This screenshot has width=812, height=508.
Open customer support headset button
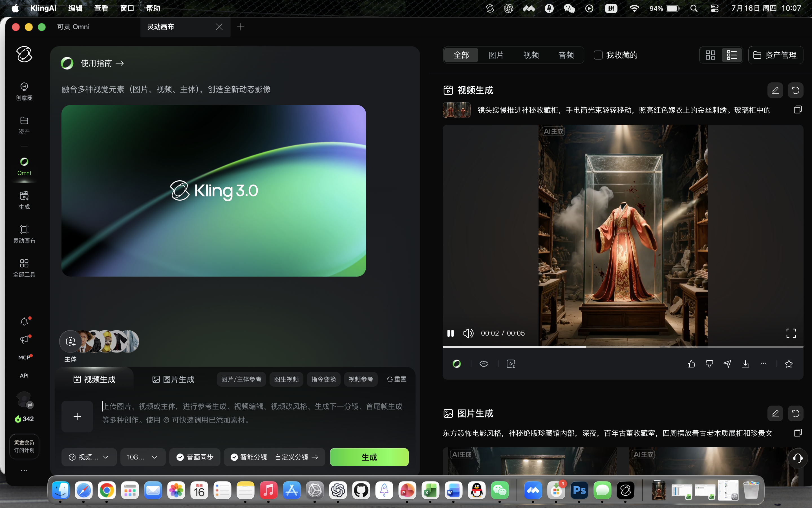(x=798, y=458)
